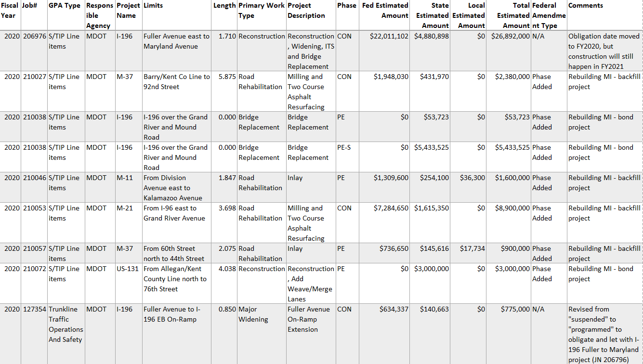Click Fuller Avenue east to Maryland Avenue cell
This screenshot has height=364, width=643.
coord(177,51)
